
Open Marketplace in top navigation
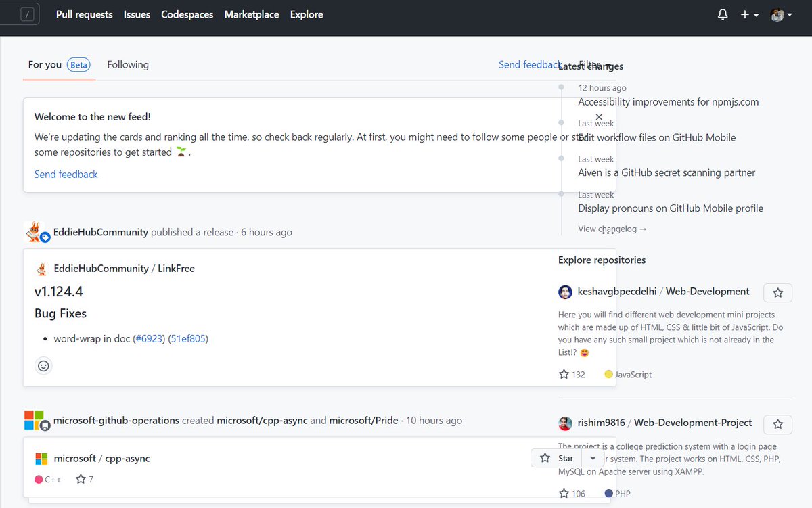point(252,14)
